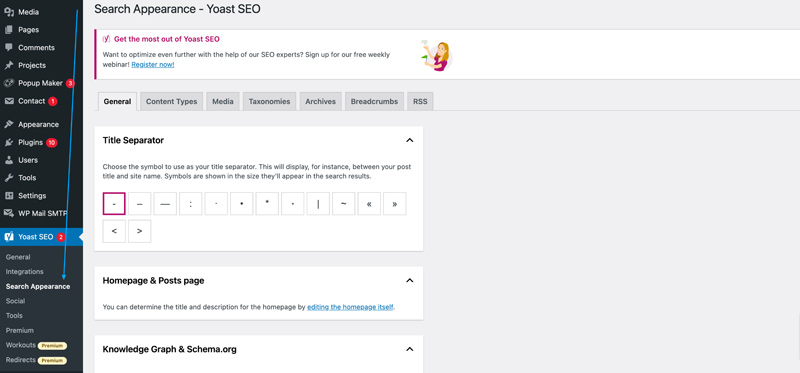The image size is (800, 373).
Task: Select the right double angle quote separator
Action: click(394, 204)
